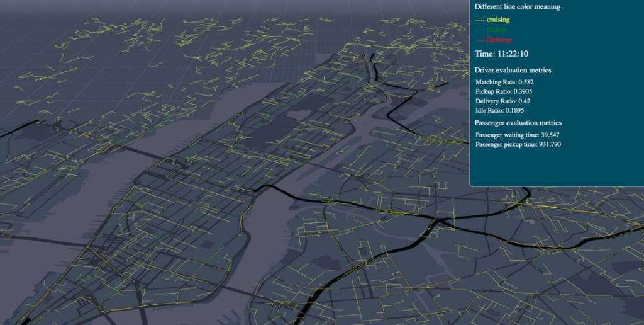Click 'Delivery Ratio: 0.42' value
The image size is (644, 325).
click(x=503, y=101)
